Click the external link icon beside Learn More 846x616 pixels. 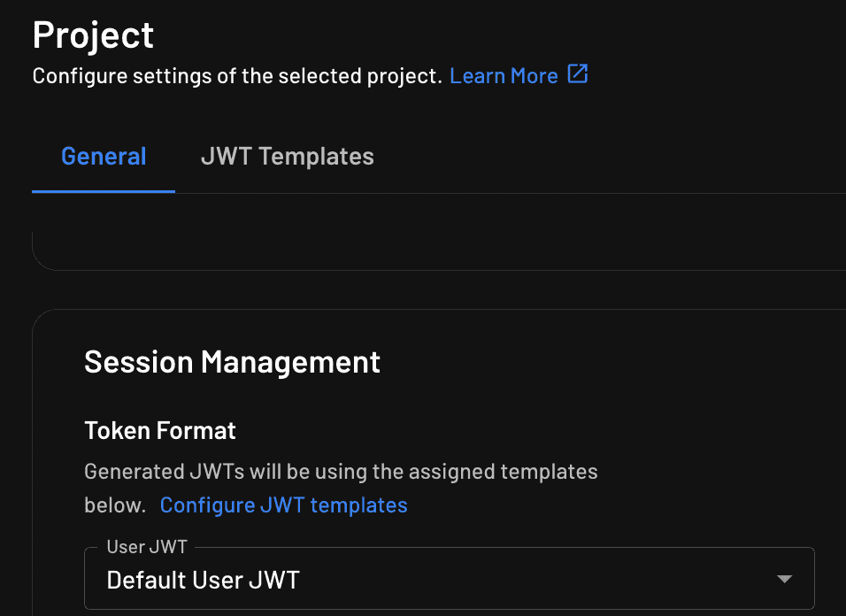[x=577, y=75]
